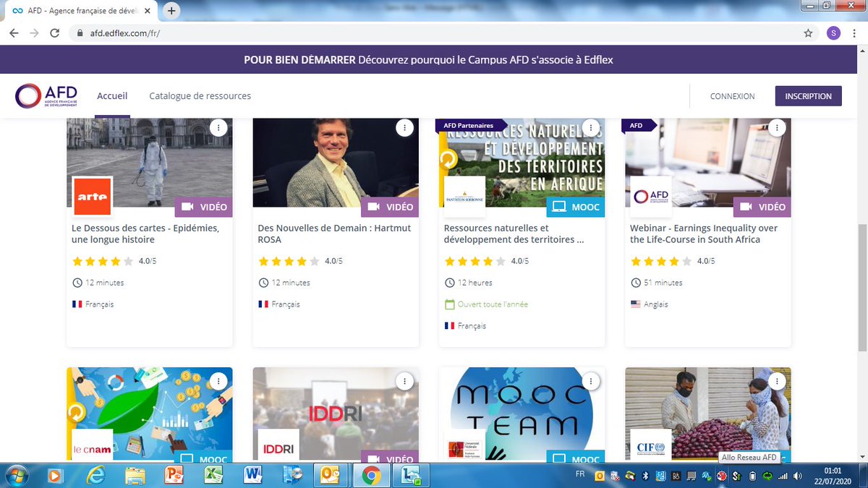Open Windows Explorer folder from taskbar
This screenshot has width=868, height=488.
coord(135,475)
